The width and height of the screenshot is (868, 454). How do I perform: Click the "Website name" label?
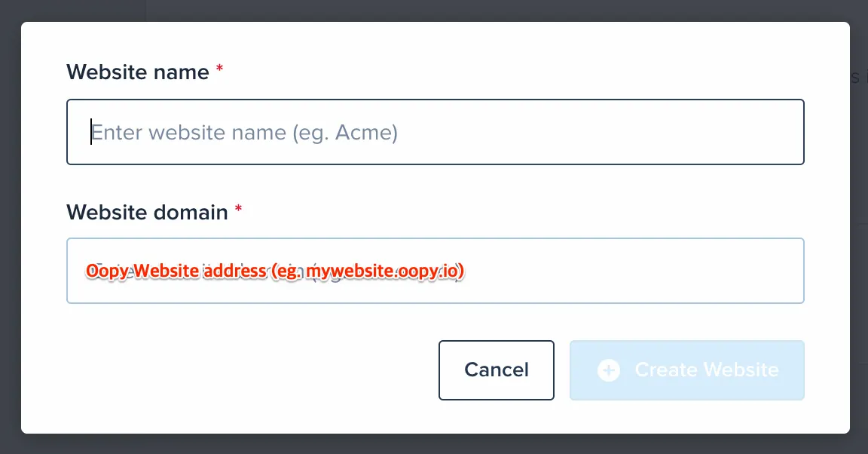pos(137,72)
